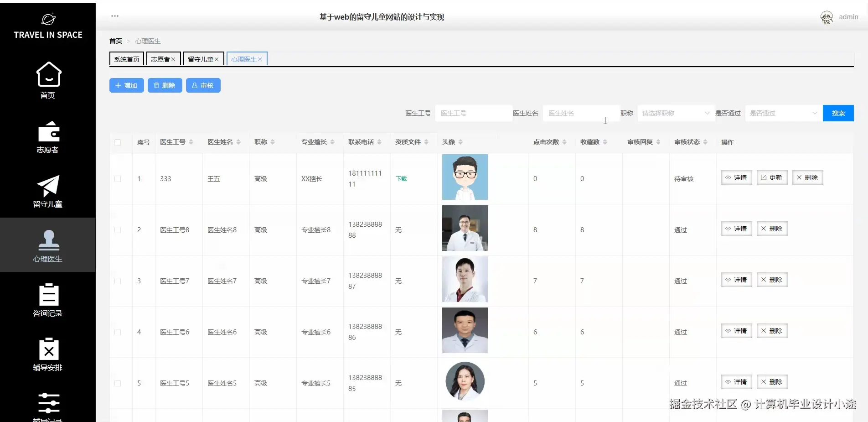868x422 pixels.
Task: Sort by 收藏数 column arrows
Action: (x=605, y=142)
